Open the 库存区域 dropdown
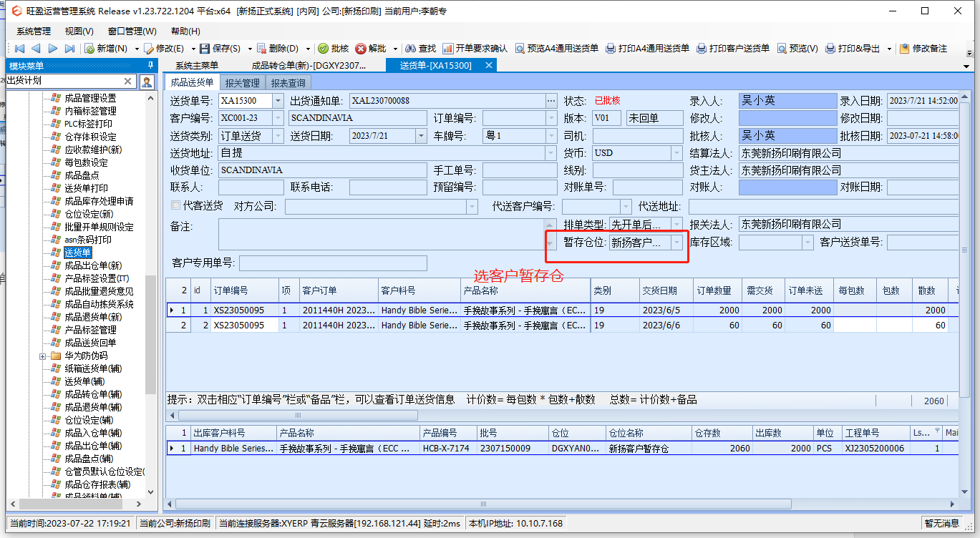Screen dimensions: 980x538 click(x=808, y=243)
